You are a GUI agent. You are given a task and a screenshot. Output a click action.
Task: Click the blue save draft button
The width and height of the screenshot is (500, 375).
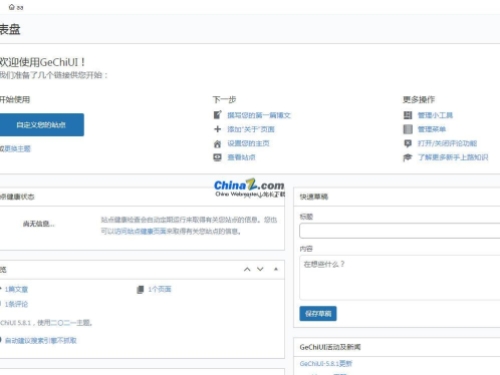tap(318, 313)
